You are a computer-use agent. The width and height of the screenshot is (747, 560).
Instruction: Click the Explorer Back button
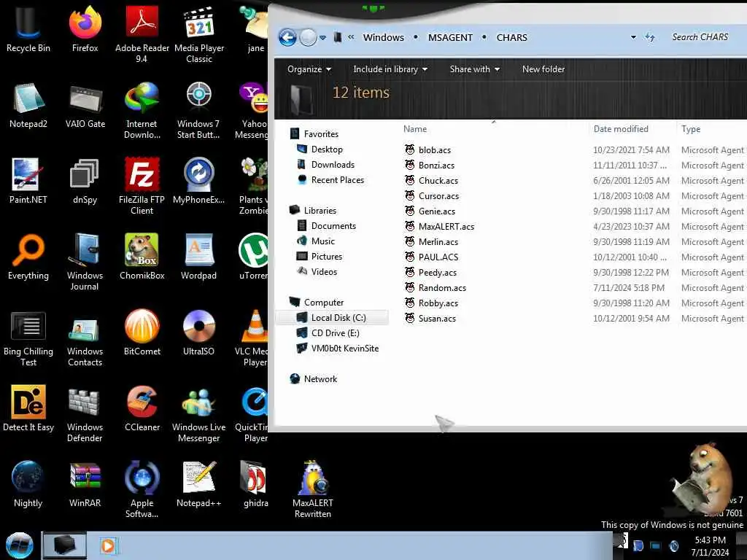pos(287,37)
